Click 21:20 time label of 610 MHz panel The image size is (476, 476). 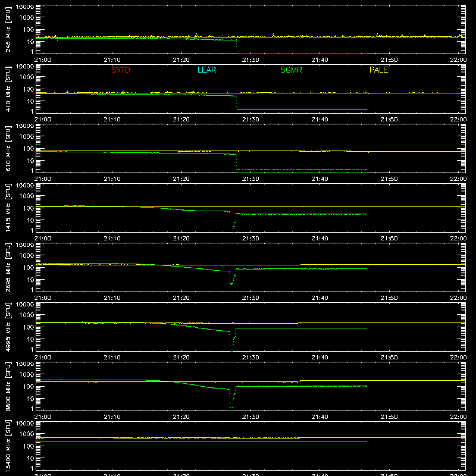[181, 179]
